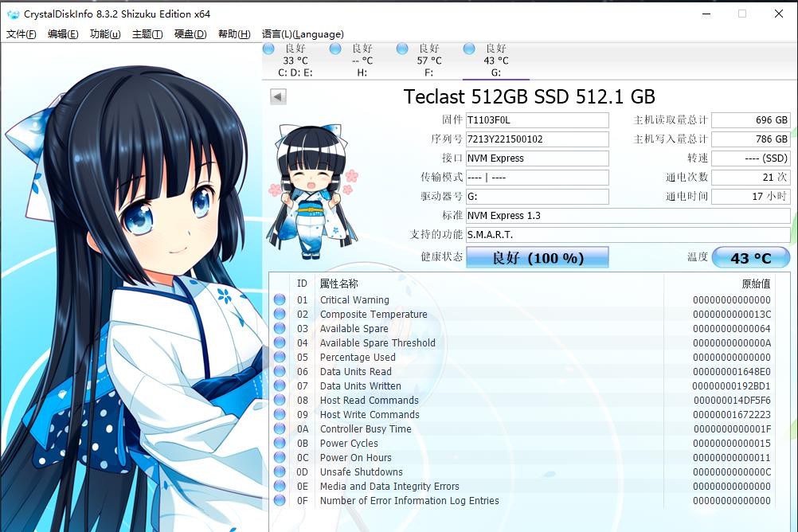
Task: Minimize the CrystalDiskInfo window
Action: [706, 14]
